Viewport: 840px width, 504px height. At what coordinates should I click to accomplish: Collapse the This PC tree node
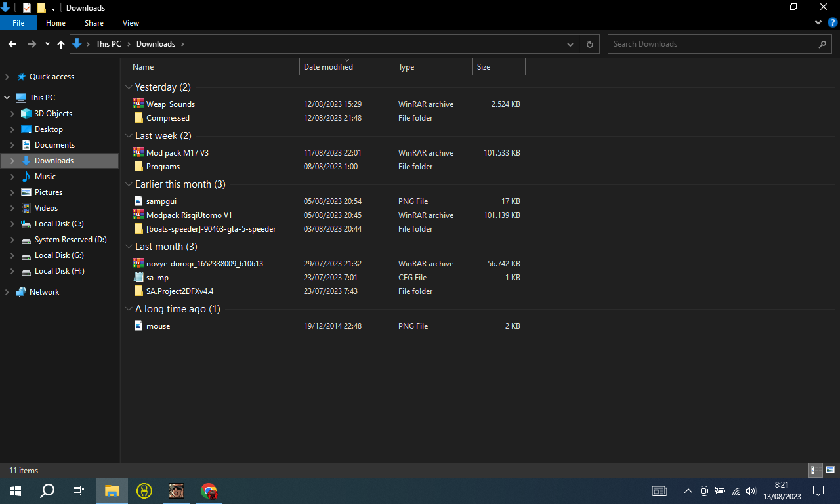(7, 98)
